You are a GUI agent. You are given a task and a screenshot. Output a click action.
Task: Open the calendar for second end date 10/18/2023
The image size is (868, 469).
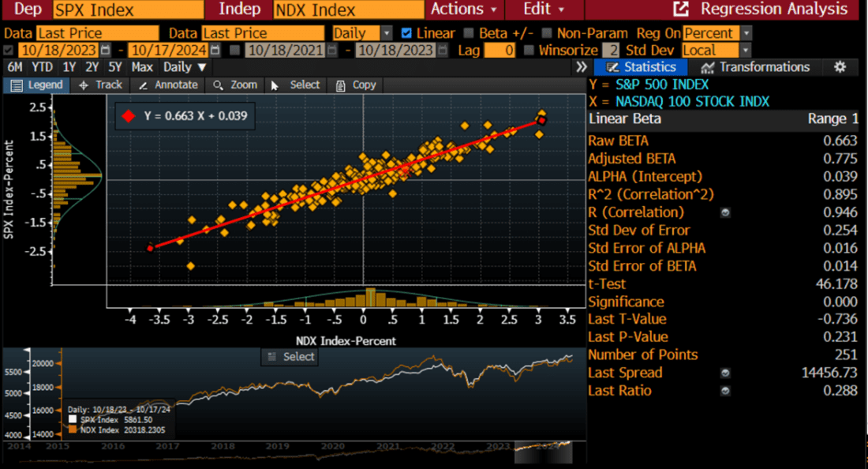[x=442, y=51]
